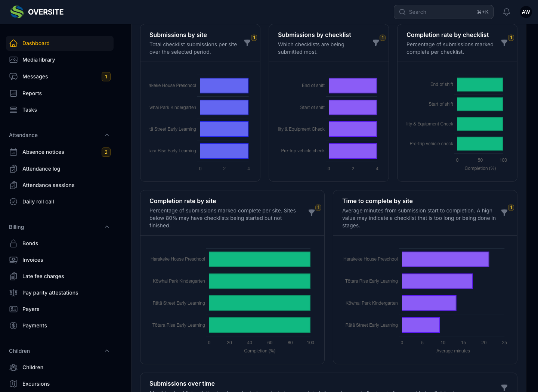Collapse the Attendance section

[107, 135]
